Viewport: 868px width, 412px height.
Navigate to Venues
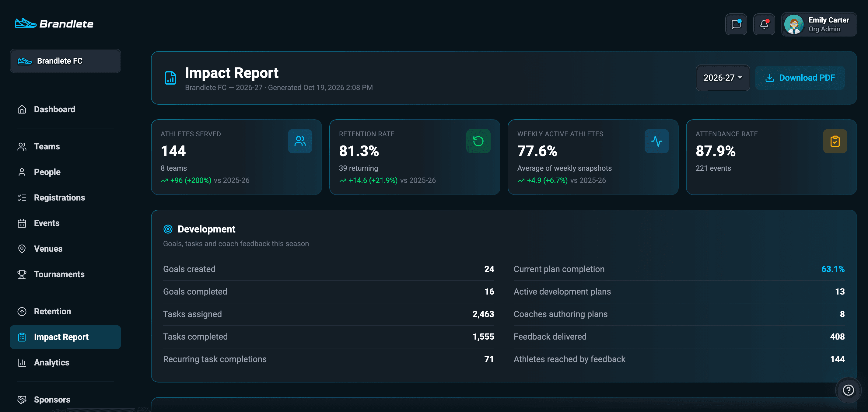[x=65, y=249]
